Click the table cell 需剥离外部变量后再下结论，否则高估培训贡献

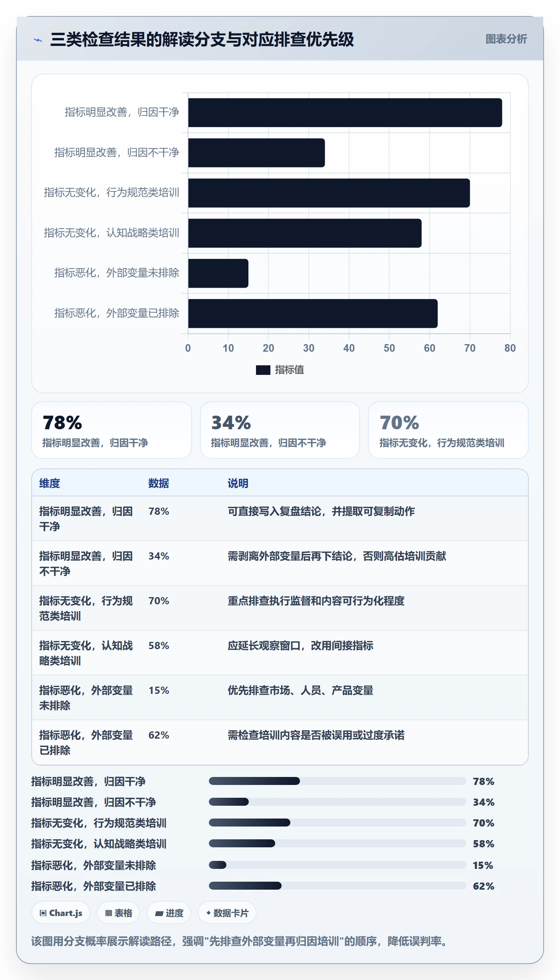[337, 556]
